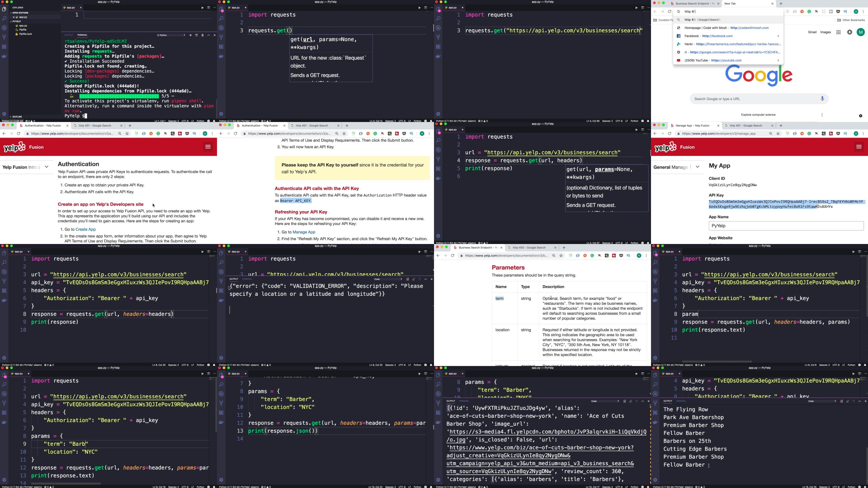Screen dimensions: 868x488
Task: Choose the Herbi fineartamerica suggestion
Action: click(x=728, y=44)
